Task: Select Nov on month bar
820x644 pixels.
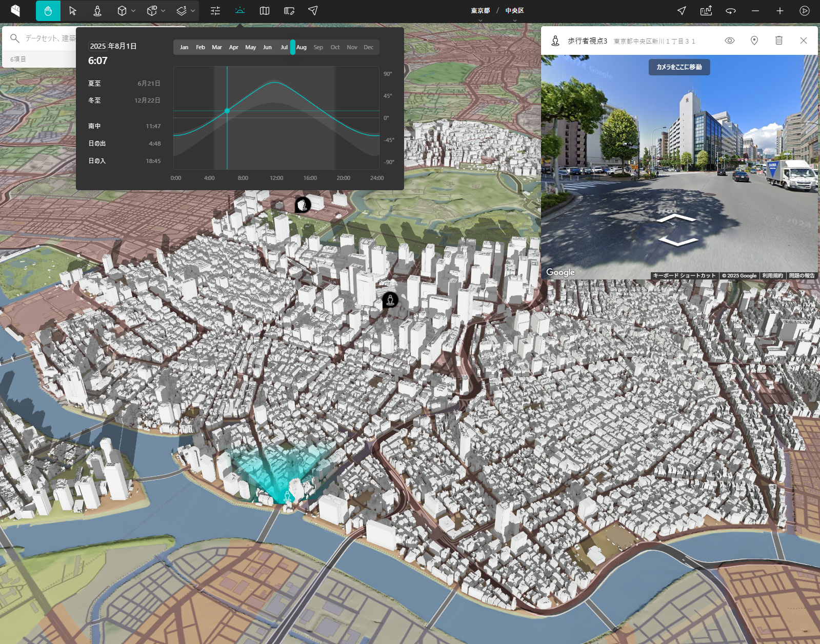Action: [352, 47]
